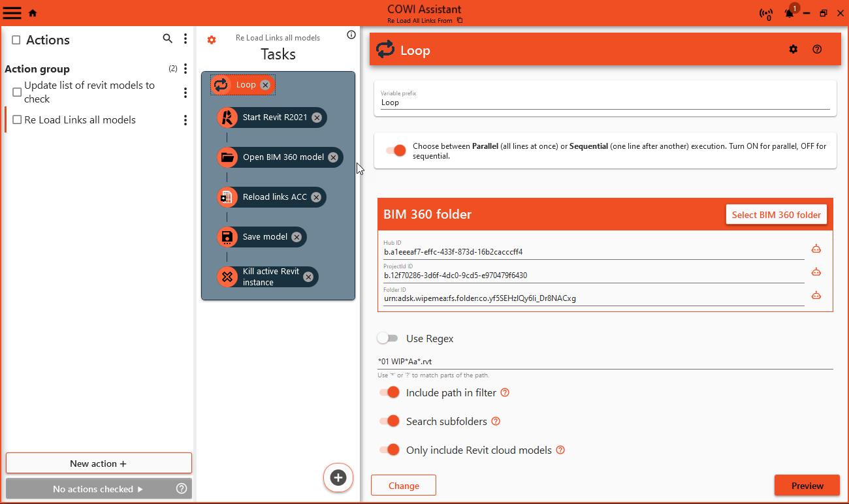The width and height of the screenshot is (849, 504).
Task: Click the Select BIM 360 folder button
Action: [776, 215]
